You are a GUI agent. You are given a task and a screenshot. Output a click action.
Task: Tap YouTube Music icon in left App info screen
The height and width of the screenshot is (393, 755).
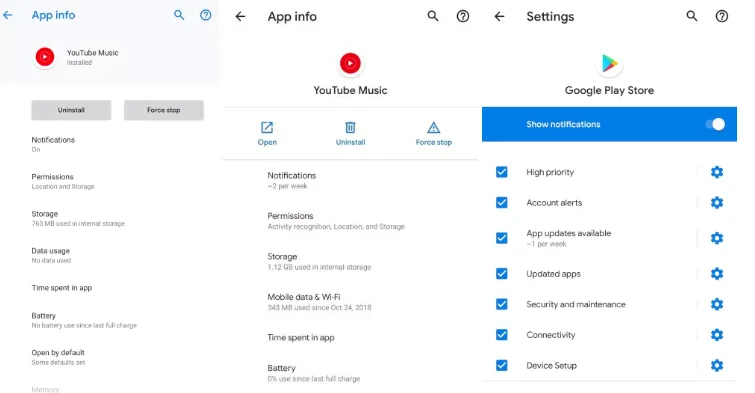click(x=45, y=57)
